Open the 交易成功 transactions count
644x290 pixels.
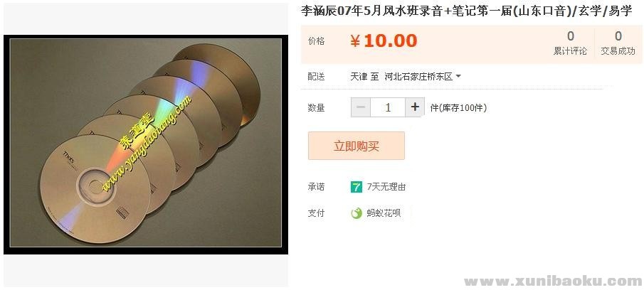pos(618,43)
